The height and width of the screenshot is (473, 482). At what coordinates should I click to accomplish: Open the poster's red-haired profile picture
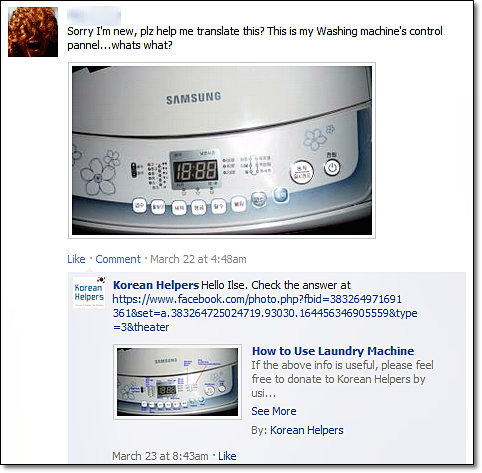33,32
